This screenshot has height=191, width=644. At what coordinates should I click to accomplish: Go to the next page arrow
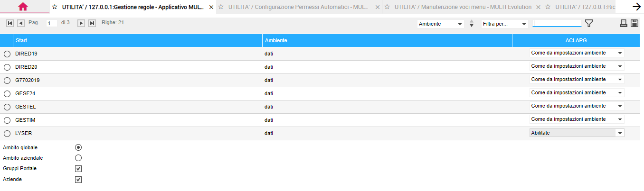pyautogui.click(x=81, y=23)
